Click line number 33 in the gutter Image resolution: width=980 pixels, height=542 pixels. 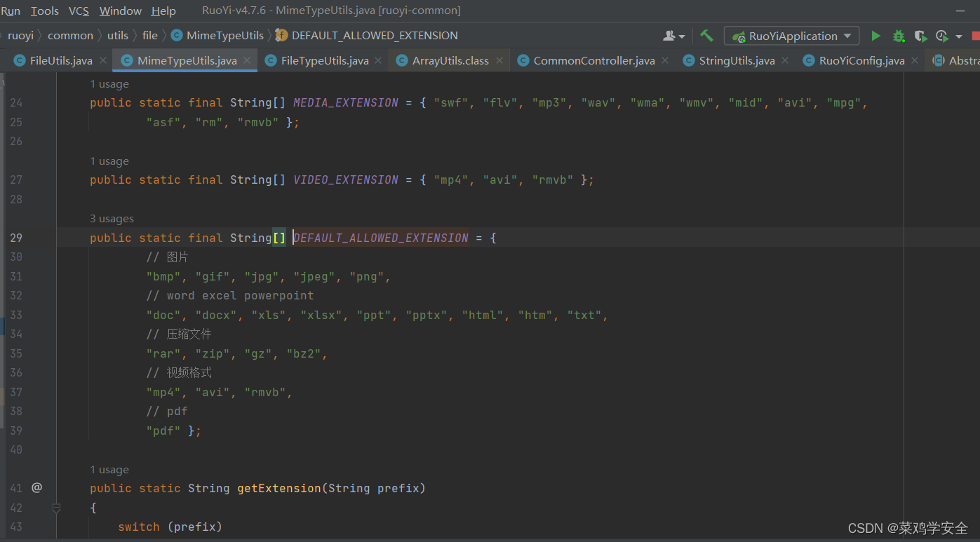pyautogui.click(x=16, y=315)
